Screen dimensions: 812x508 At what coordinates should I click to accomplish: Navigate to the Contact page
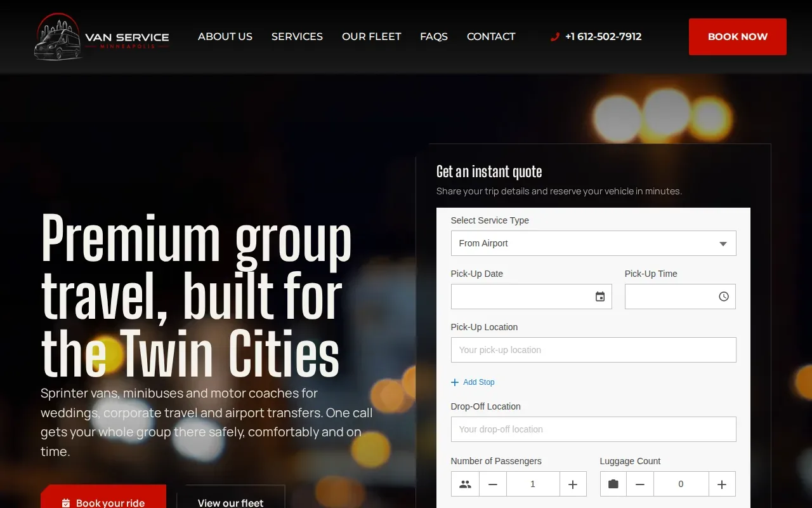point(491,37)
